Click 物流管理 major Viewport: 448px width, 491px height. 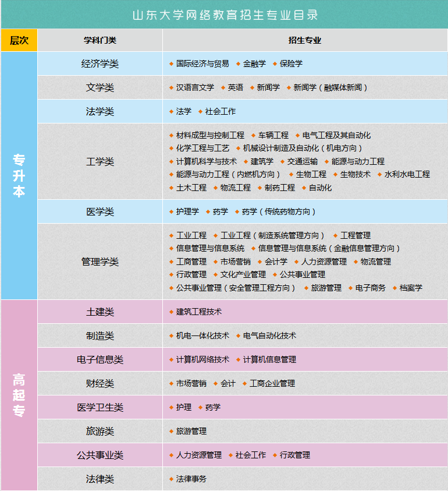pos(375,262)
